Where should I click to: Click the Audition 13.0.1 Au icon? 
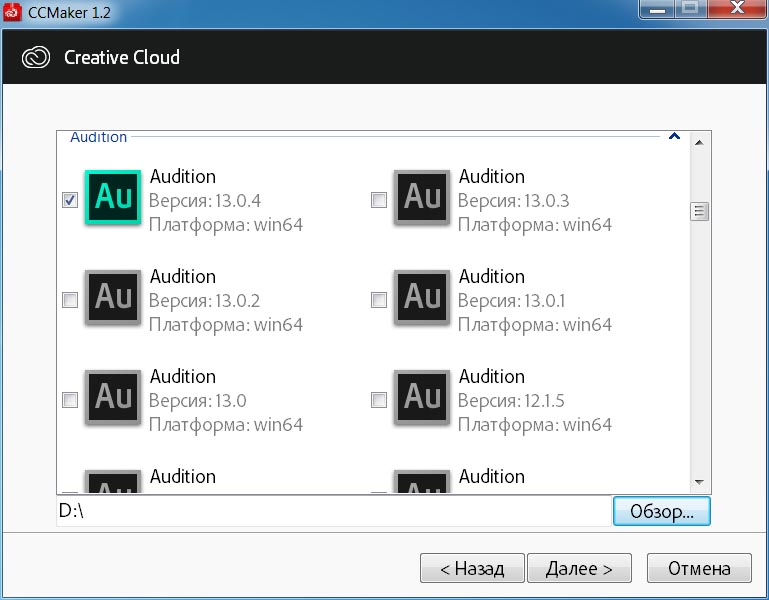click(422, 297)
